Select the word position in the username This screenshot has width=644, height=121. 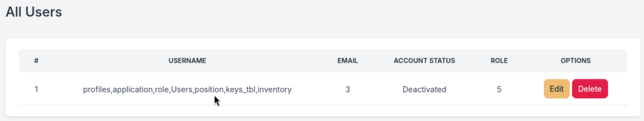click(x=209, y=90)
